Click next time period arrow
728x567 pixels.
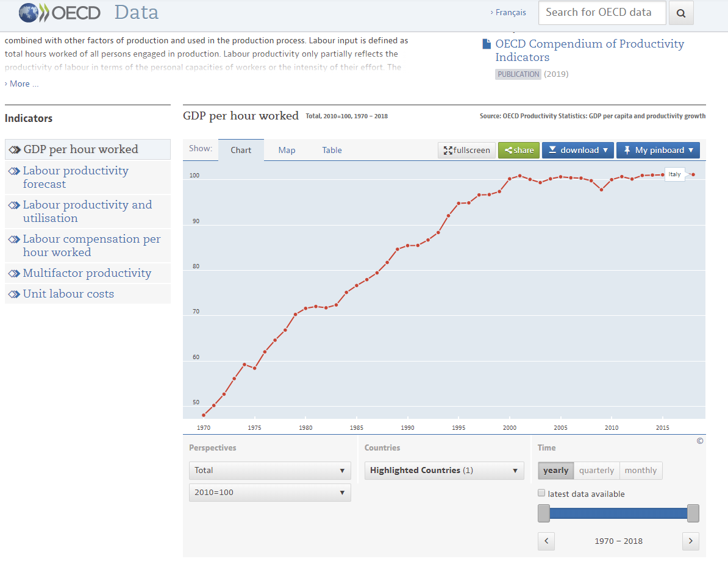(x=691, y=541)
